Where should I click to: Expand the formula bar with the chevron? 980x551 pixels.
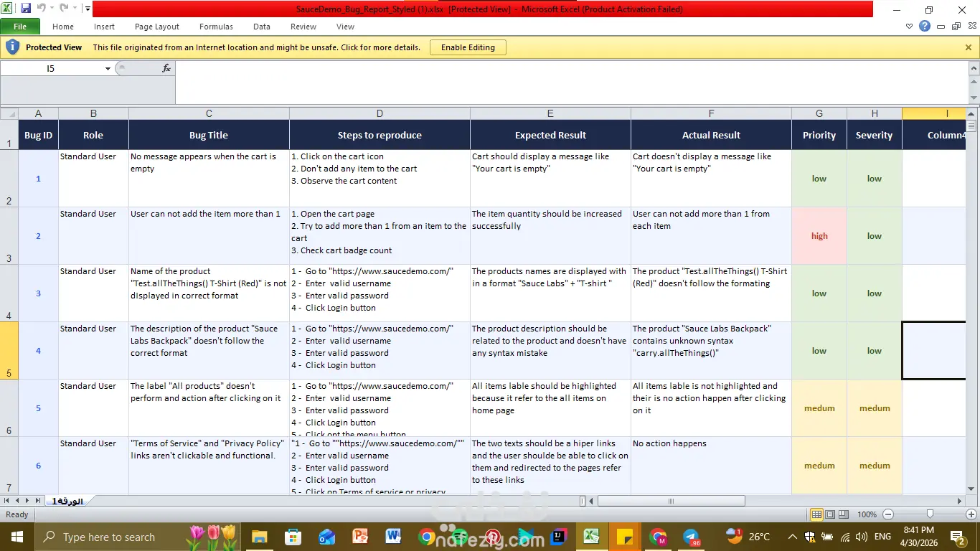974,68
